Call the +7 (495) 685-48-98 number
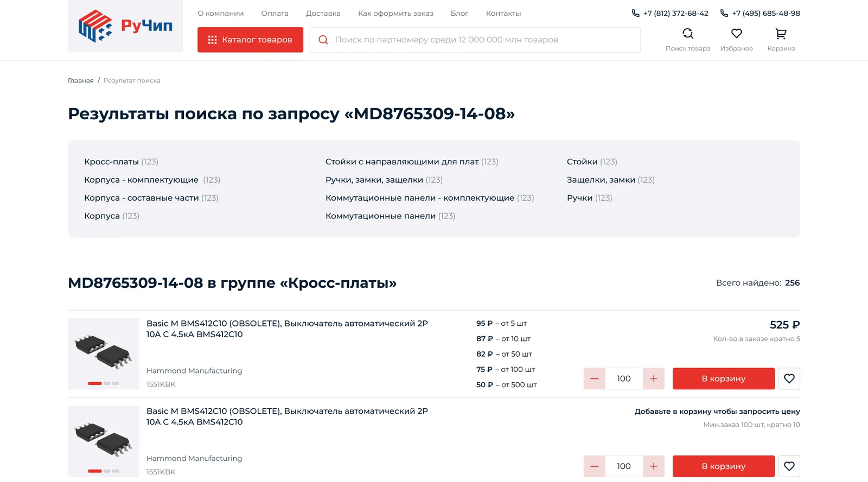 click(x=760, y=13)
